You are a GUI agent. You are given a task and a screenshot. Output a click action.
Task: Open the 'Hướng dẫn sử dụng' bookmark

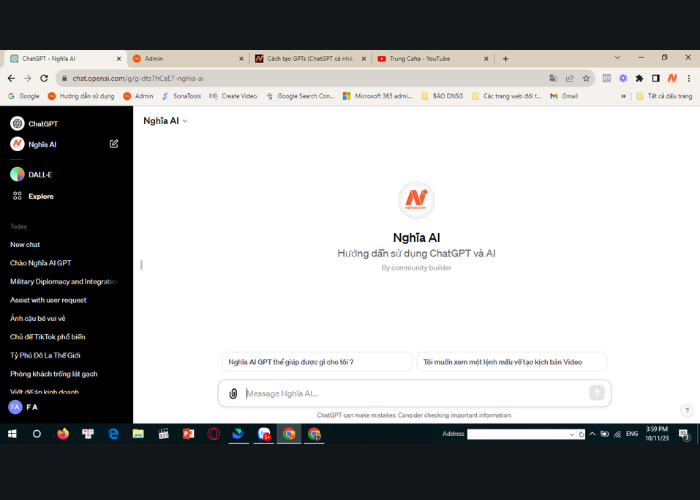81,96
